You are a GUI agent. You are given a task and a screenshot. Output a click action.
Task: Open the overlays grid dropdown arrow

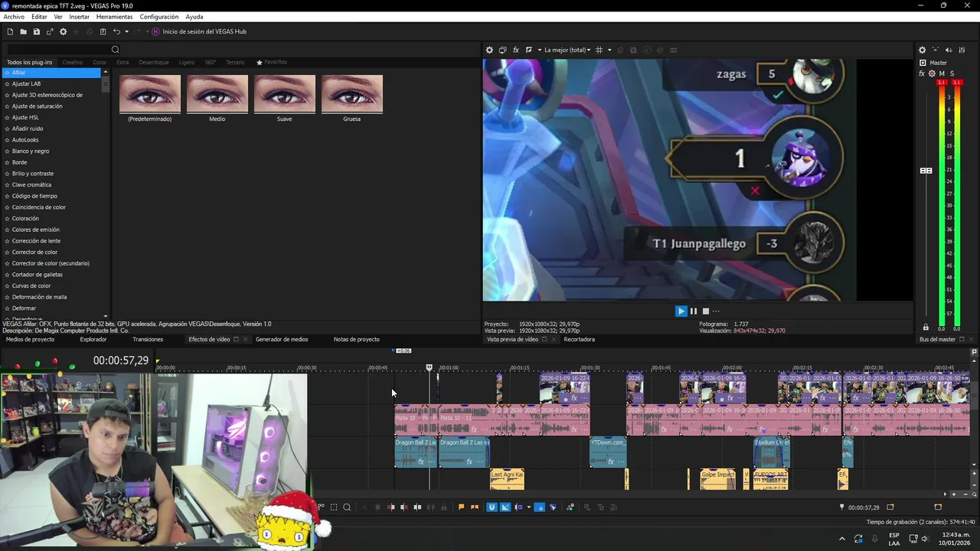pos(609,50)
